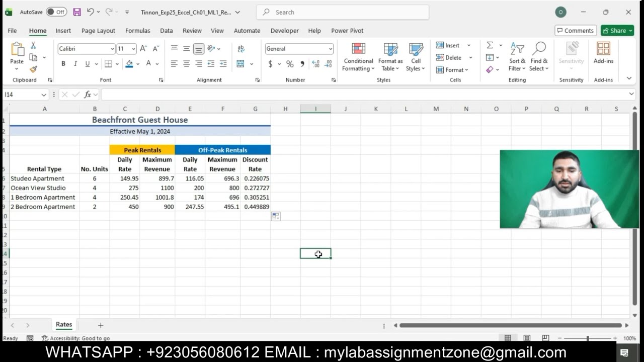644x362 pixels.
Task: Switch to the Formulas tab
Action: click(x=138, y=31)
